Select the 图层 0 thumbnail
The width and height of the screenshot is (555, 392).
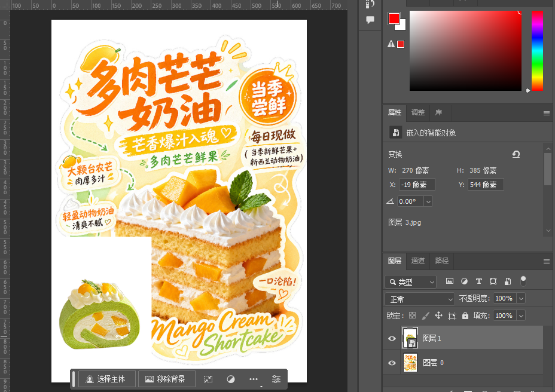click(410, 363)
